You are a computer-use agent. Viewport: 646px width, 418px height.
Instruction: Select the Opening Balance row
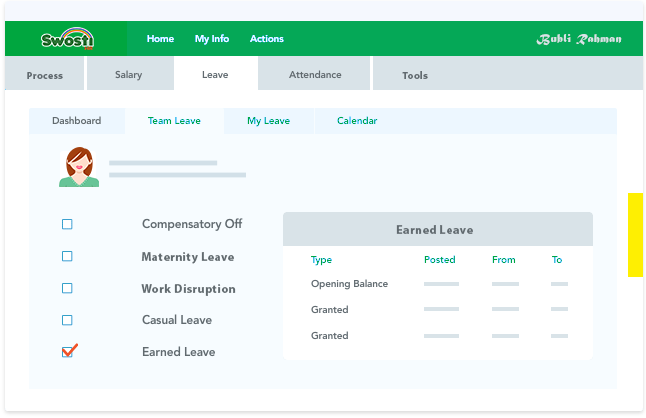point(439,284)
